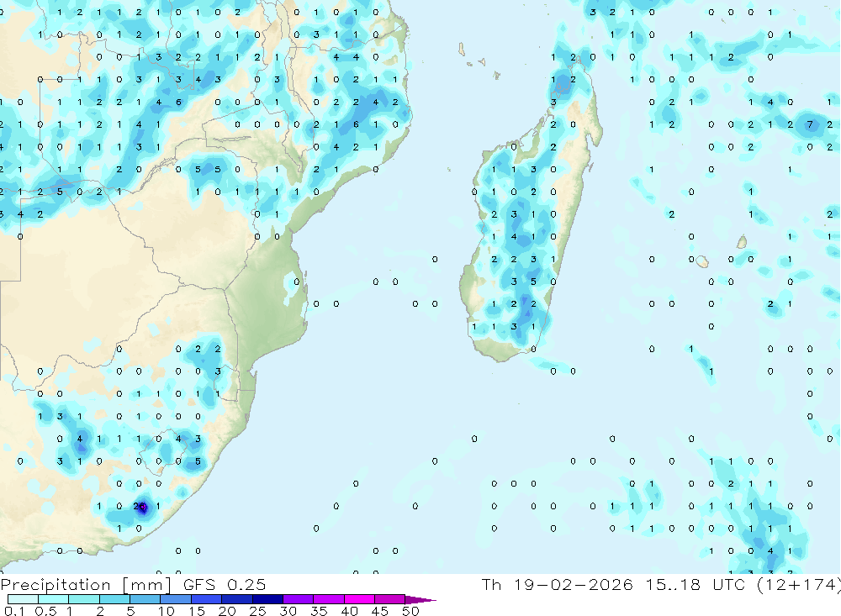This screenshot has height=616, width=841.
Task: Click the '0.1' legend scale label
Action: (x=14, y=611)
